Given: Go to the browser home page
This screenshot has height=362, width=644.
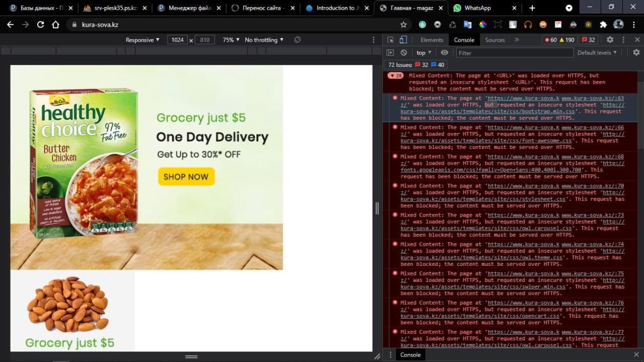Looking at the screenshot, I should pyautogui.click(x=55, y=24).
